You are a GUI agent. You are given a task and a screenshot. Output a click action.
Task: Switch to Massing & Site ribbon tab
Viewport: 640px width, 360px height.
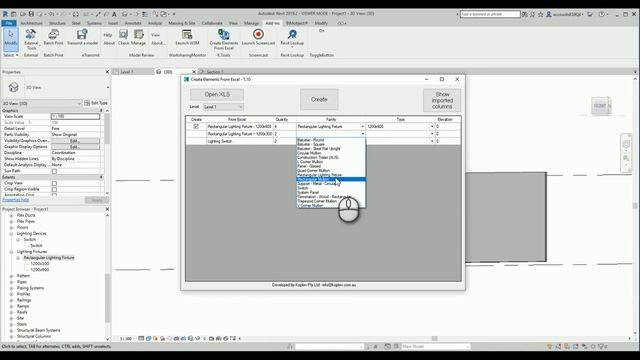(182, 23)
